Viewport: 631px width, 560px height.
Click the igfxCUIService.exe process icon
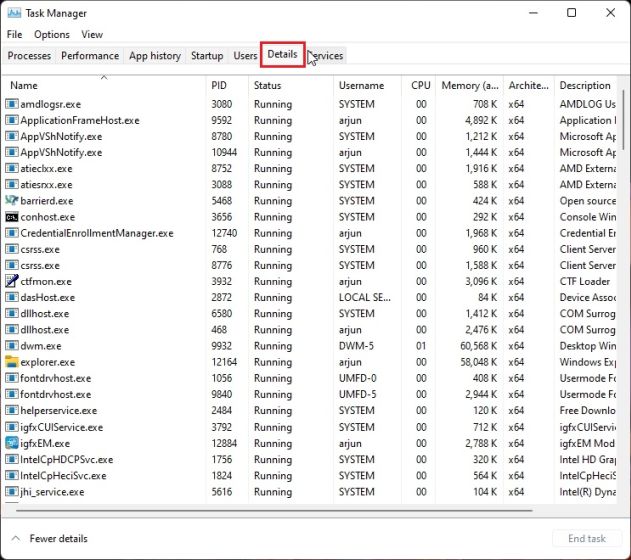pyautogui.click(x=12, y=427)
